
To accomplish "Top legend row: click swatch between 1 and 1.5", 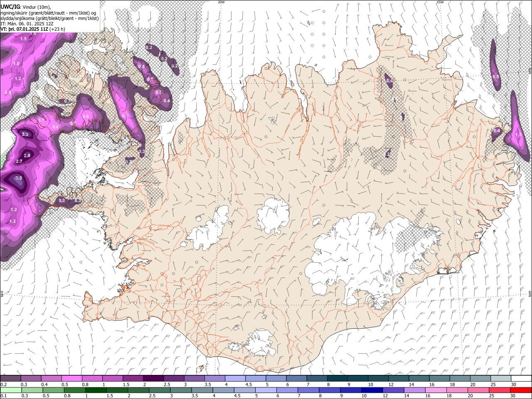I will click(x=113, y=378).
